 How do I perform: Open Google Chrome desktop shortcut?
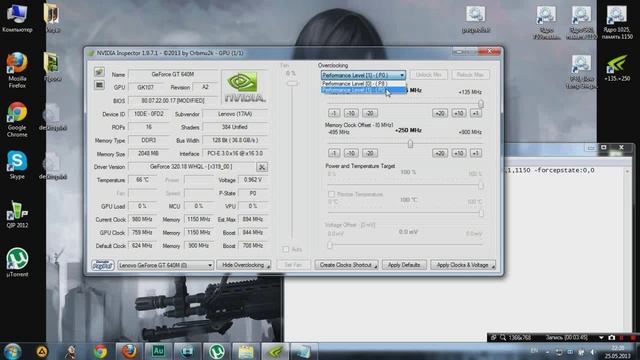coord(17,119)
